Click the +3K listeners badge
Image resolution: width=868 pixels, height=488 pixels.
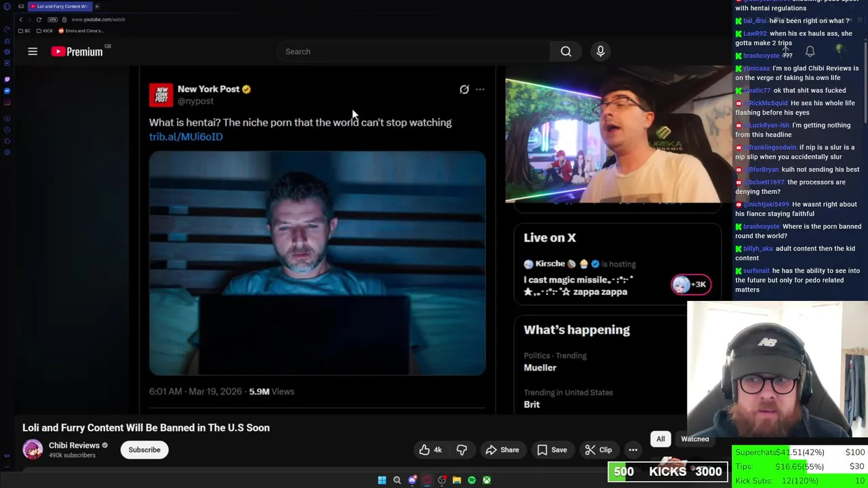point(691,285)
